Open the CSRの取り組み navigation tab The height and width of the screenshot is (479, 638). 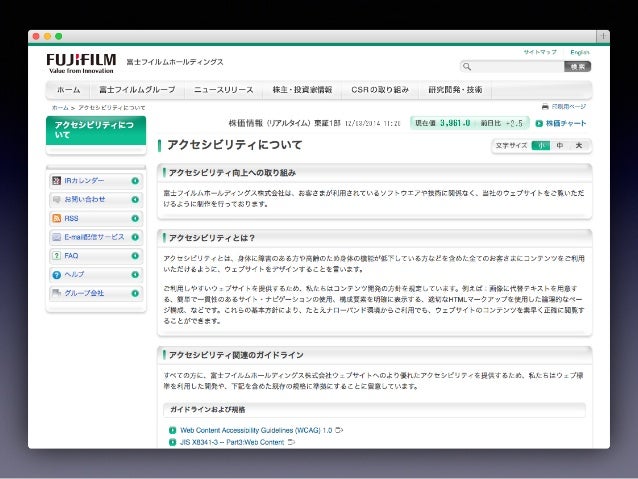click(x=380, y=90)
